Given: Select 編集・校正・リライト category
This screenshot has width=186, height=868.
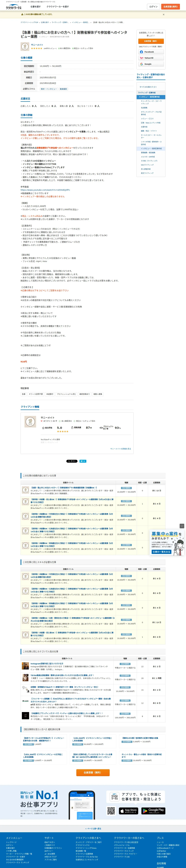Looking at the screenshot, I should (149, 131).
